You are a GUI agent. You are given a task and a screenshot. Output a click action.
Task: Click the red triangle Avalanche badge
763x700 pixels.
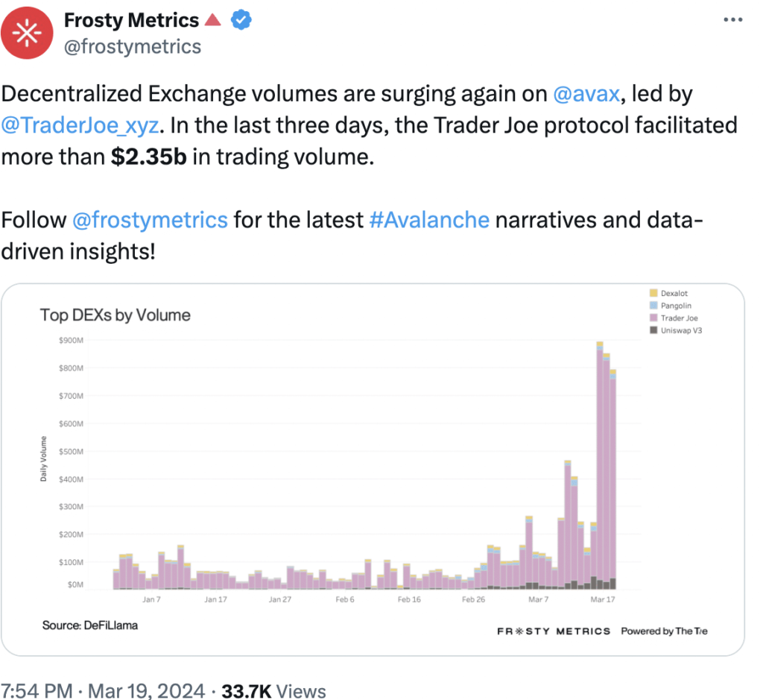pyautogui.click(x=213, y=20)
